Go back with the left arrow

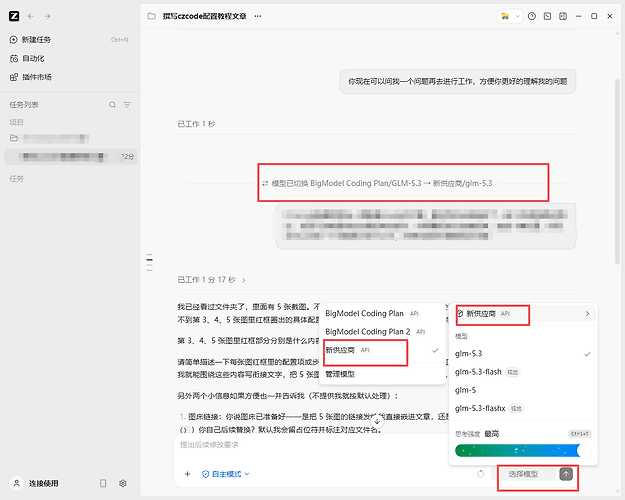tap(31, 16)
